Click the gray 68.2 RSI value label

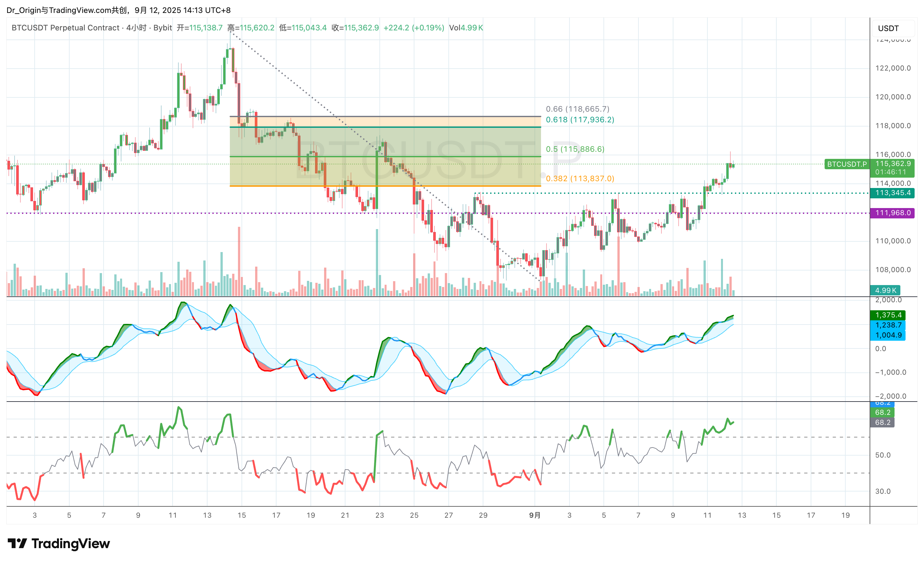(882, 423)
